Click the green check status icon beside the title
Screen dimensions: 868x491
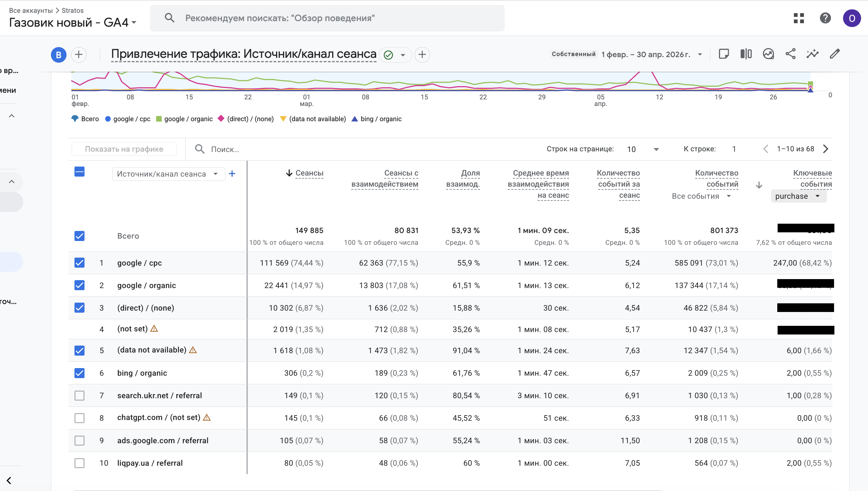[x=389, y=55]
